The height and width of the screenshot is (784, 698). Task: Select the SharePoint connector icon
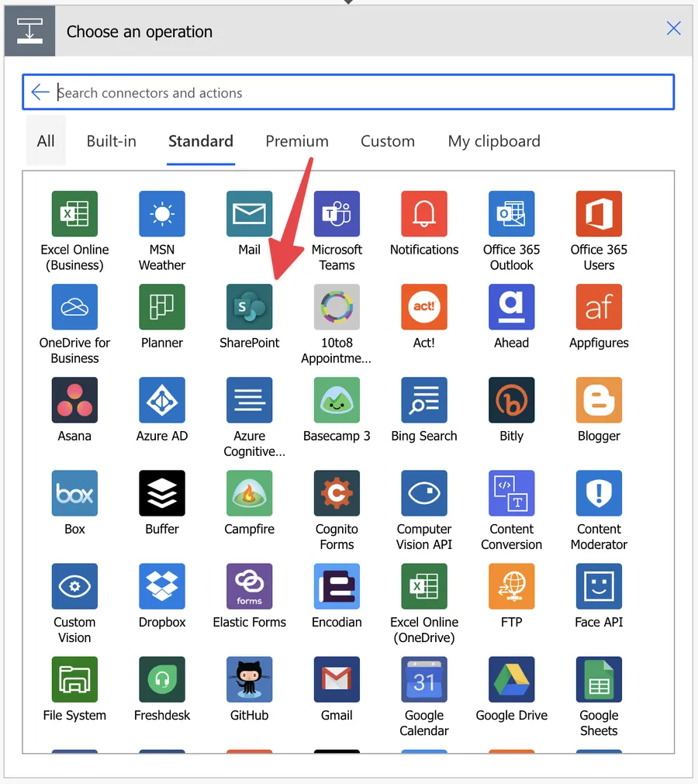[x=249, y=307]
